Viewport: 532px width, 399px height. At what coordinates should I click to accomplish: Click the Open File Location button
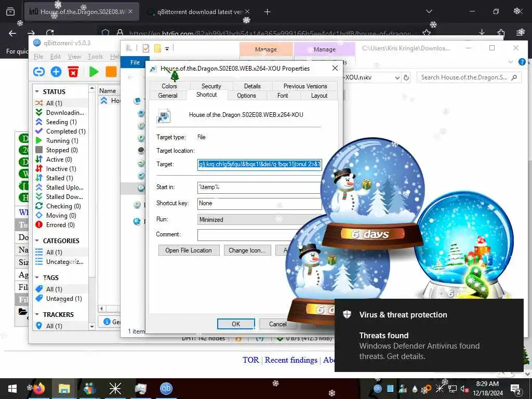tap(189, 250)
